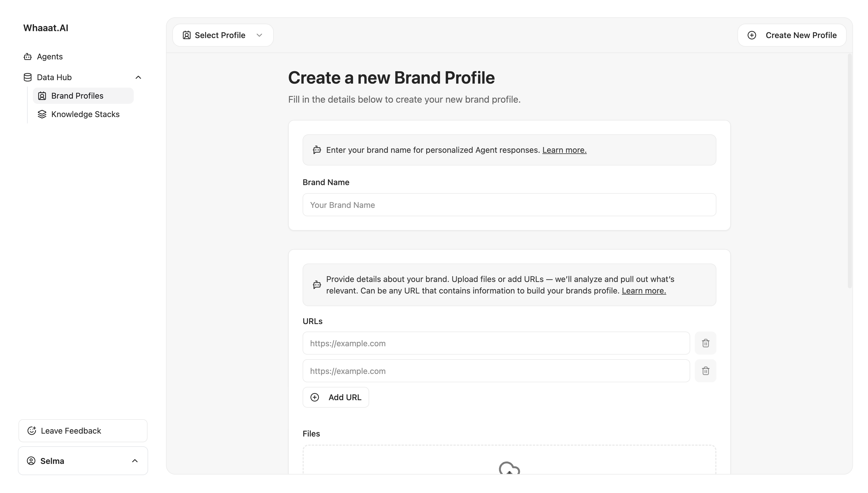Expand the Selma account menu chevron

click(135, 460)
